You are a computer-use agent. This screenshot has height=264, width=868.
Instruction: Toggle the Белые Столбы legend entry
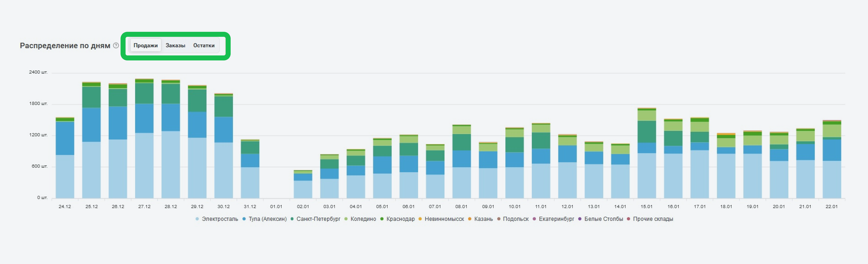click(603, 219)
